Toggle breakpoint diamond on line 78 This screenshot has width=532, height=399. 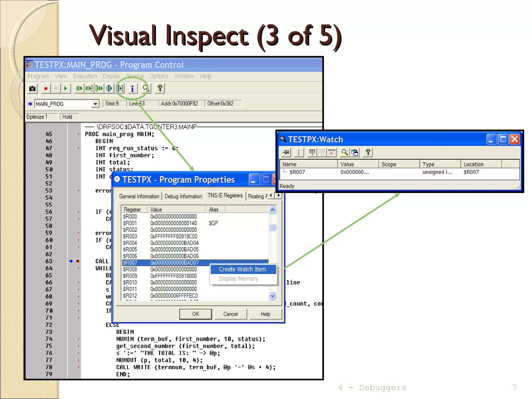tap(78, 367)
